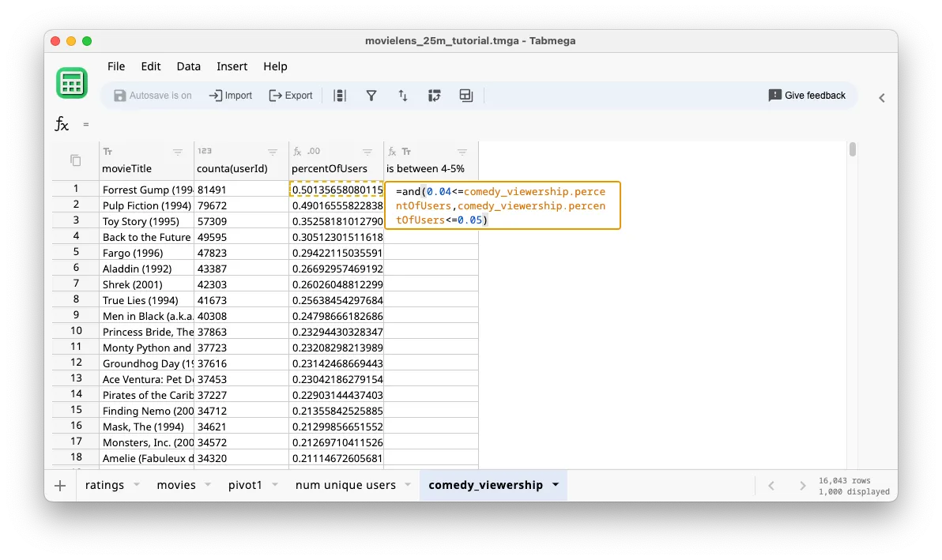Open the sort tool in the toolbar
This screenshot has width=942, height=560.
click(403, 95)
